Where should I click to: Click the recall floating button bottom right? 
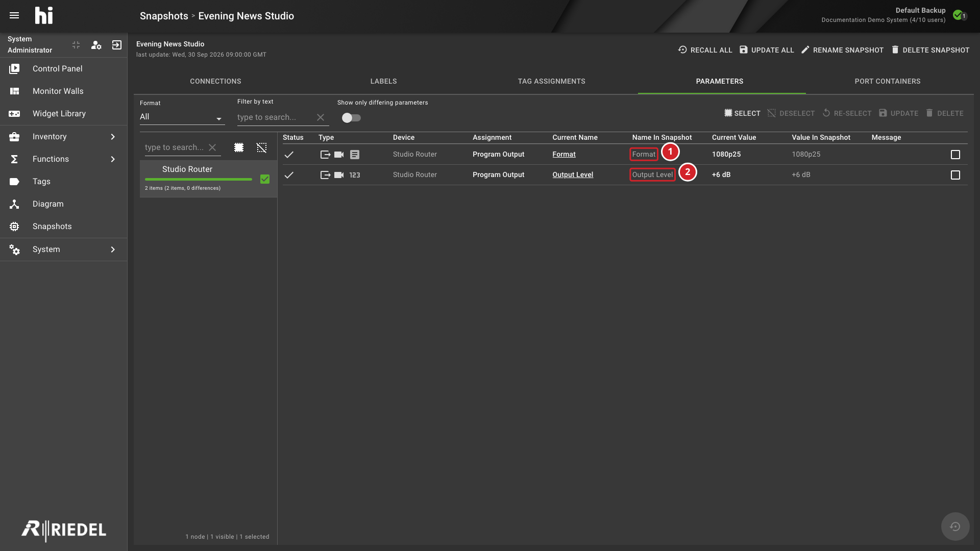pyautogui.click(x=955, y=526)
